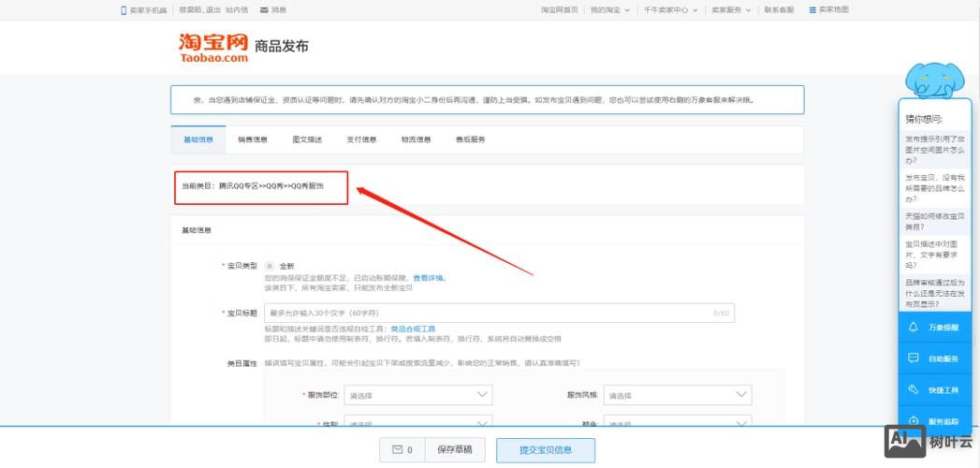Switch to the 基础信息 tab
Screen dimensions: 980x468
click(x=198, y=139)
